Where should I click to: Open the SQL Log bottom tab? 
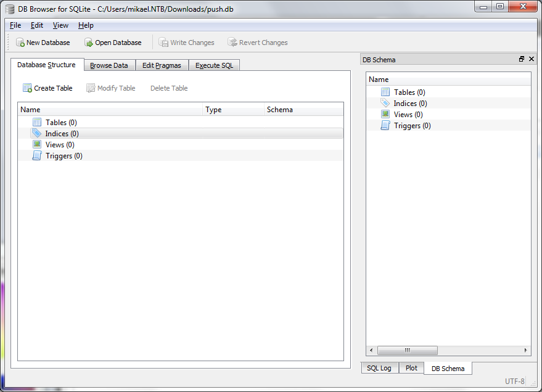[x=379, y=368]
